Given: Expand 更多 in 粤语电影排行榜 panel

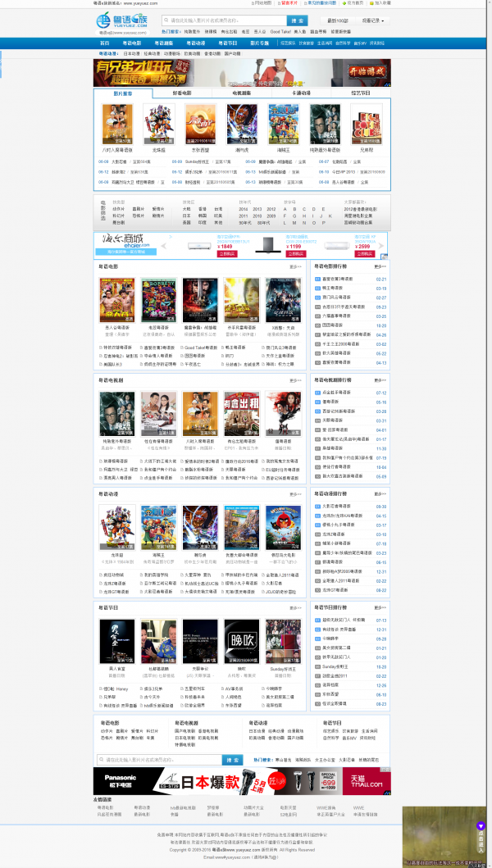Looking at the screenshot, I should coord(380,266).
